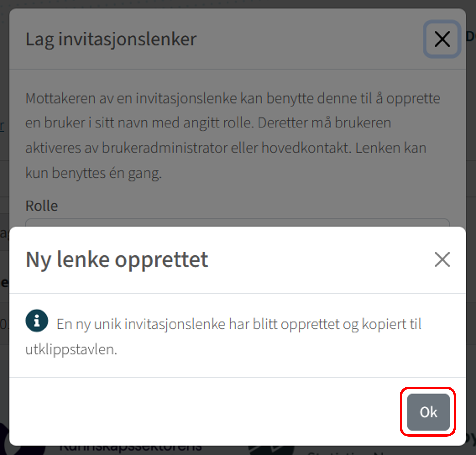This screenshot has height=455, width=476.
Task: Click the Ny lenke opprettet heading
Action: (117, 260)
